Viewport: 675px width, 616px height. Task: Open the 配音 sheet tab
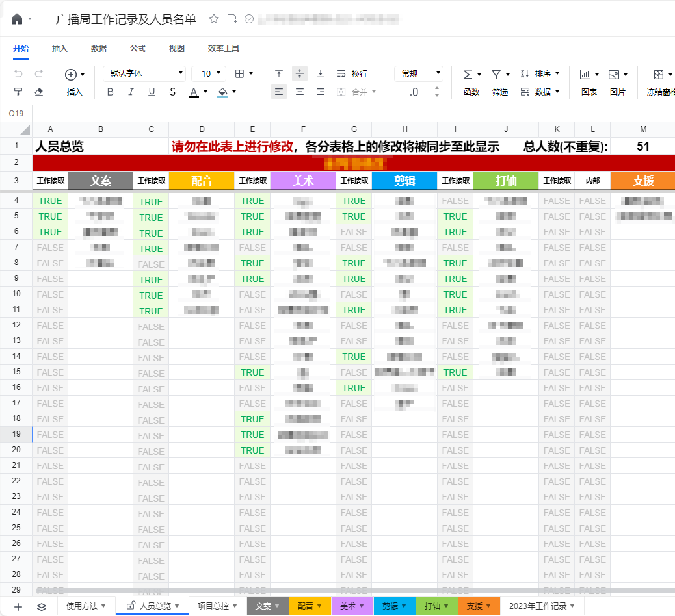(310, 606)
